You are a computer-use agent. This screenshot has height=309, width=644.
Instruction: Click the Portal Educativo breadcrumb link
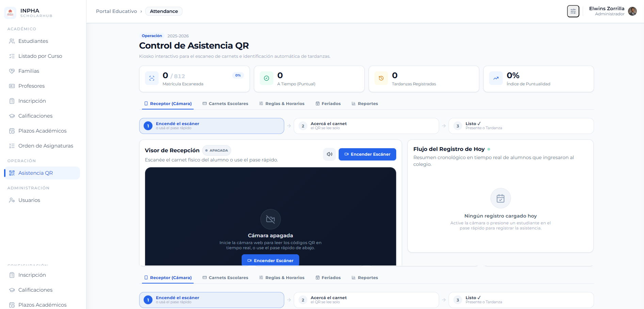(116, 11)
